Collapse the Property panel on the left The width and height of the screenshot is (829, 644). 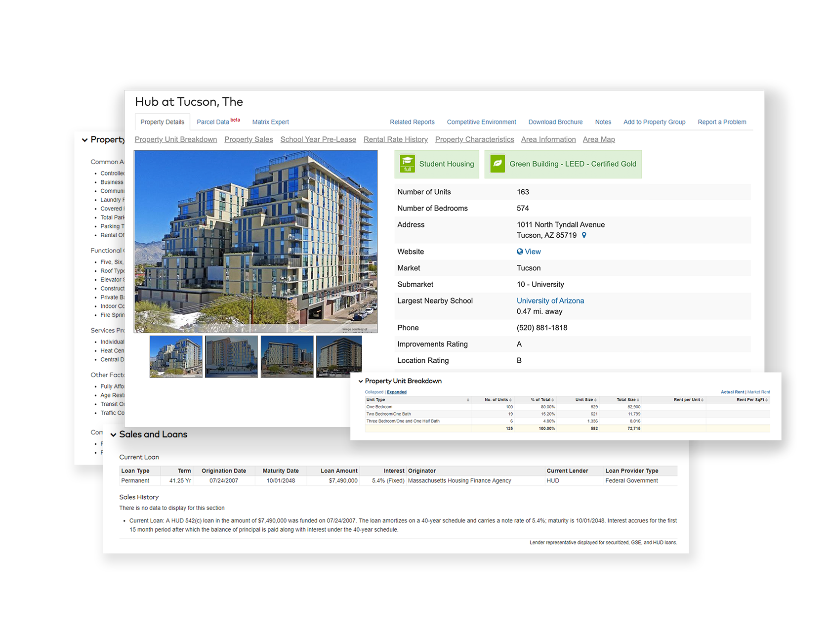(x=84, y=140)
